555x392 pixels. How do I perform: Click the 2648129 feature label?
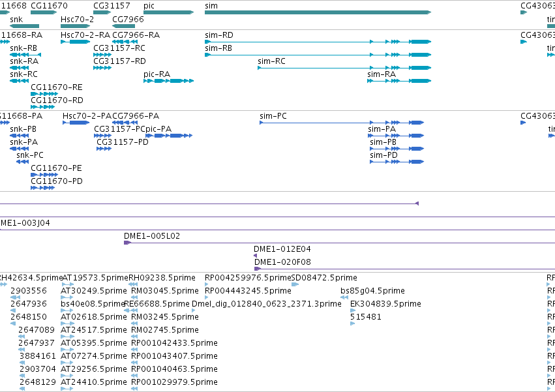(38, 382)
